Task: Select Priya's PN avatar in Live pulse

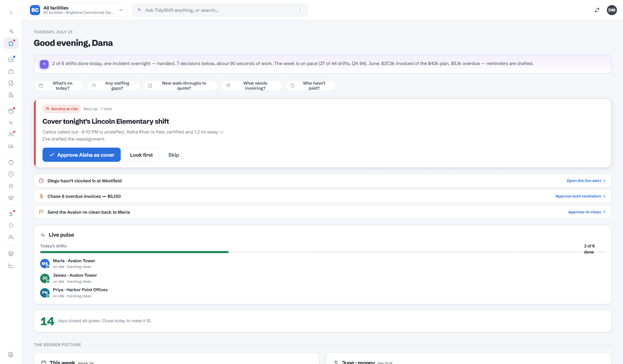Action: point(45,293)
